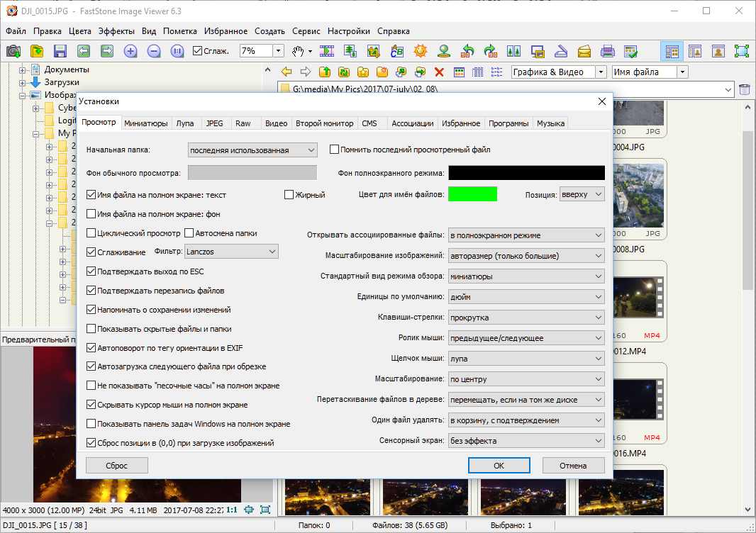Click the Save (floppy disk) toolbar icon
The height and width of the screenshot is (533, 756).
tap(60, 51)
